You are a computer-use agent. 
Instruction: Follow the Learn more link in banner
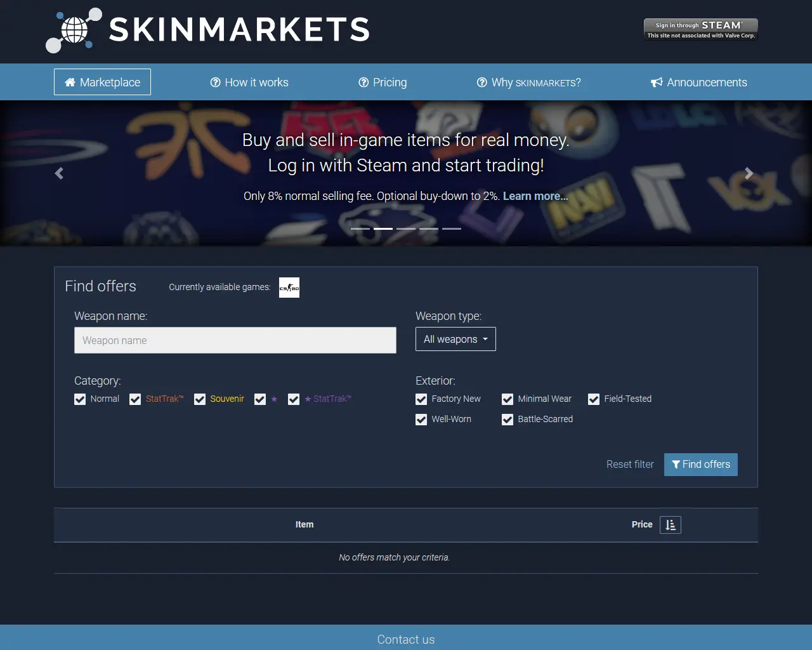pyautogui.click(x=535, y=196)
